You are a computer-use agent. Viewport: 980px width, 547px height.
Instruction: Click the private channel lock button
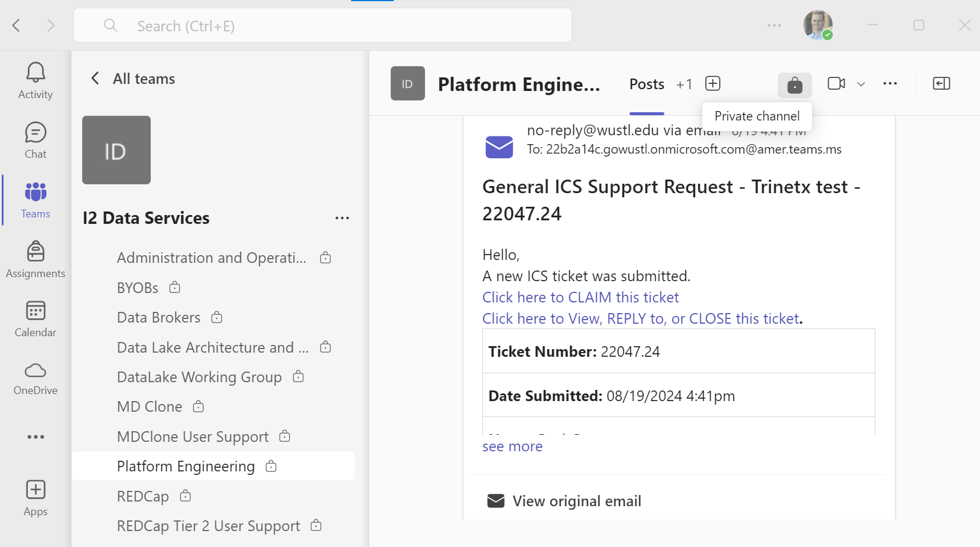(x=795, y=85)
